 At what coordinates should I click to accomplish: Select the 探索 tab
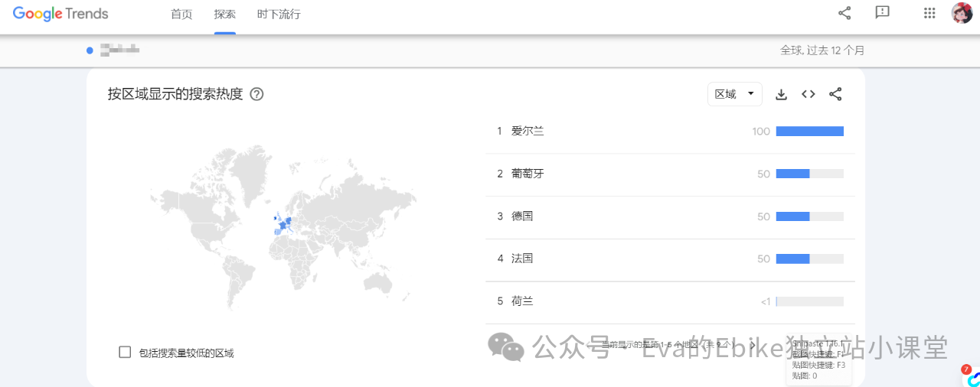[x=225, y=15]
